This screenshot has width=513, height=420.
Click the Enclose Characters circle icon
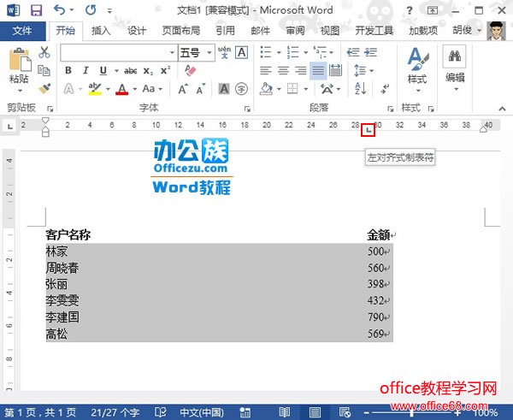(x=241, y=89)
